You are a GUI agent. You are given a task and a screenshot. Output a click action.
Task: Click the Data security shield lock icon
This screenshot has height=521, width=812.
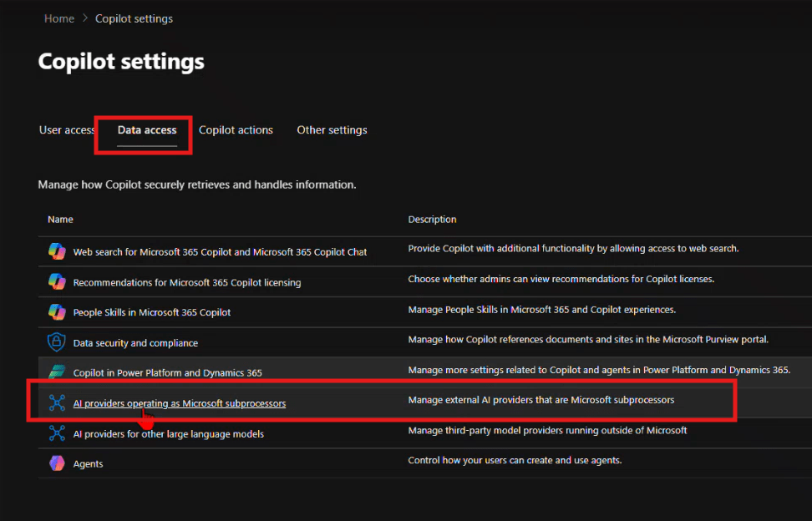(x=57, y=342)
